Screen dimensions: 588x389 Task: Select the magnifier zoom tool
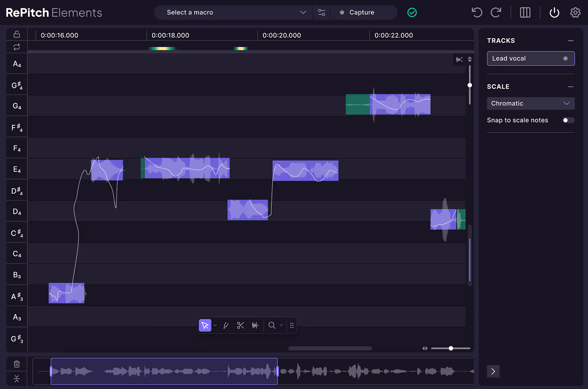(x=272, y=325)
